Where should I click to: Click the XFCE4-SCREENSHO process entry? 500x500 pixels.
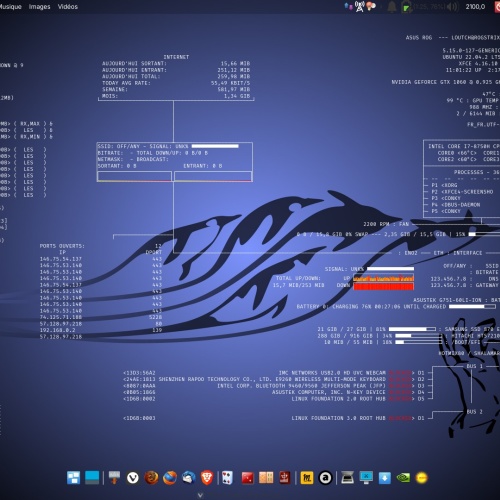pos(462,192)
